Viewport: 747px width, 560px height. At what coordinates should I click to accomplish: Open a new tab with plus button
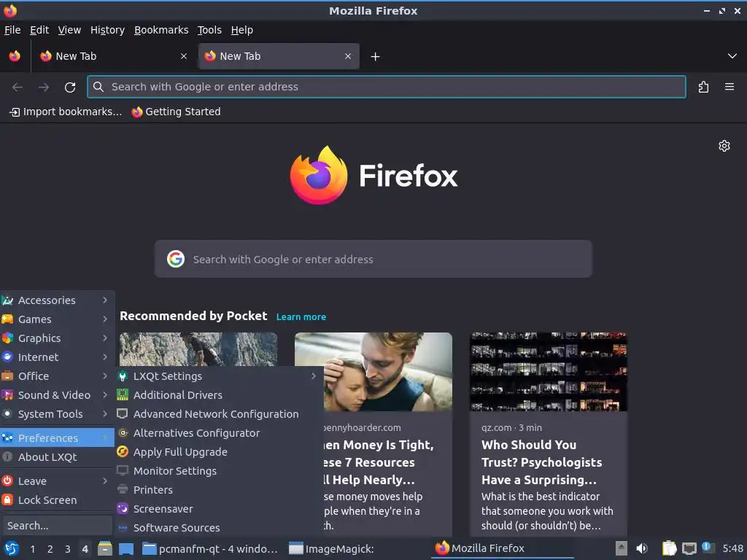click(376, 57)
